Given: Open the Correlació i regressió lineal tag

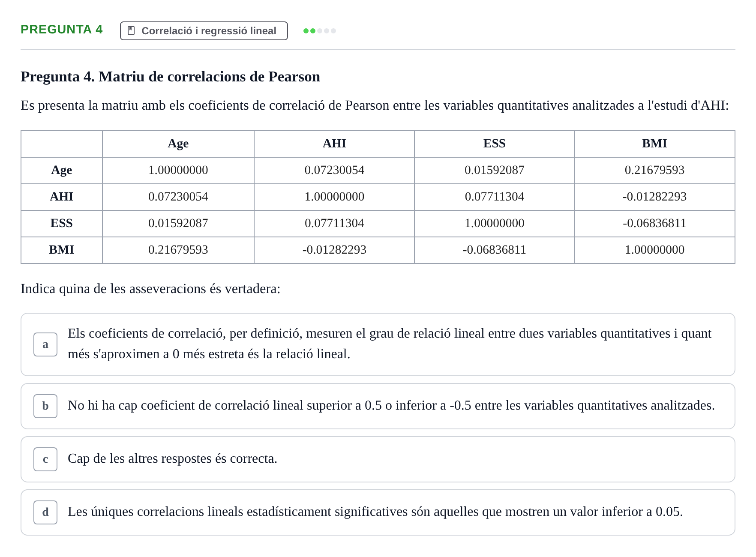Looking at the screenshot, I should 204,31.
